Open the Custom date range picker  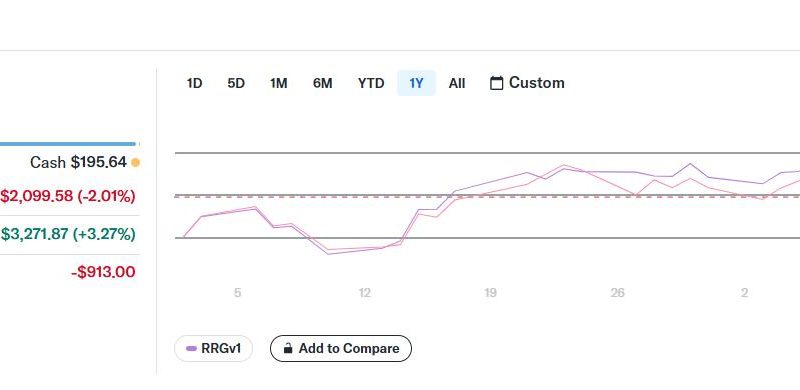point(527,83)
